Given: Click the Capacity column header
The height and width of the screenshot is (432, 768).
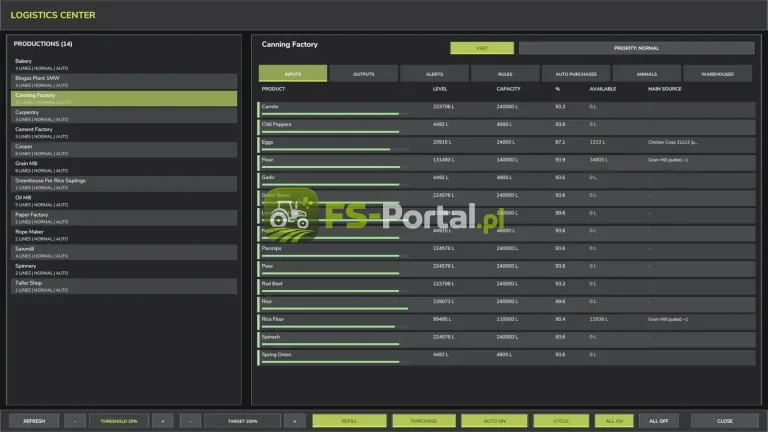Looking at the screenshot, I should (x=508, y=89).
